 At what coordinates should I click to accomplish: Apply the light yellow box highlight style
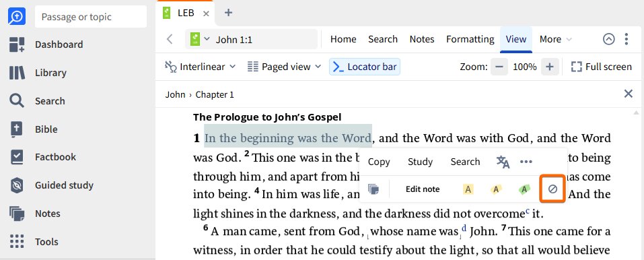click(x=468, y=189)
